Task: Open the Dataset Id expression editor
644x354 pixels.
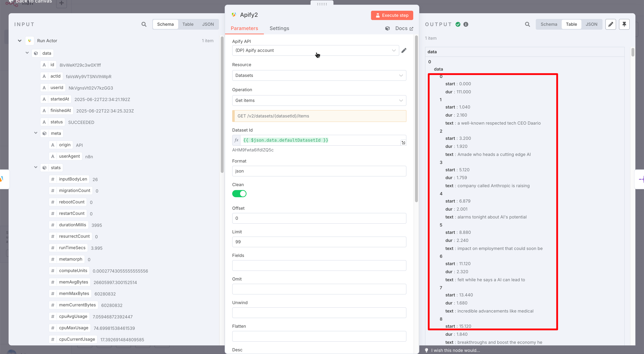Action: tap(403, 143)
